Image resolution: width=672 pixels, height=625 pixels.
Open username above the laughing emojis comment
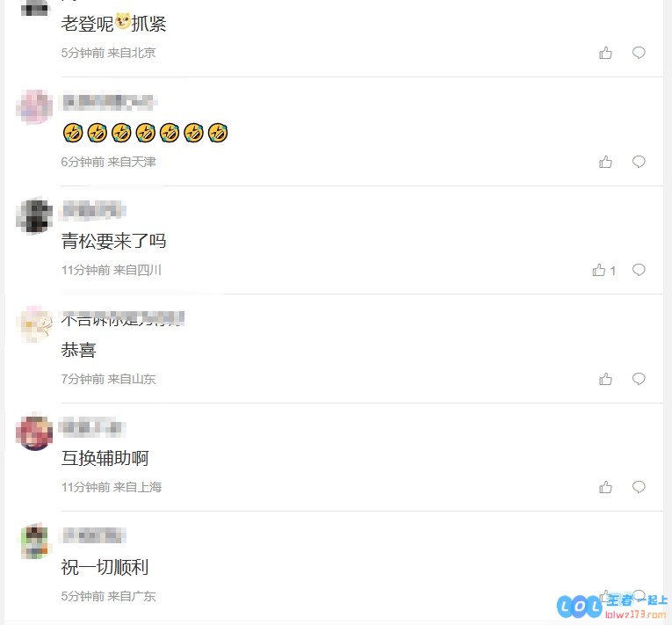coord(110,101)
